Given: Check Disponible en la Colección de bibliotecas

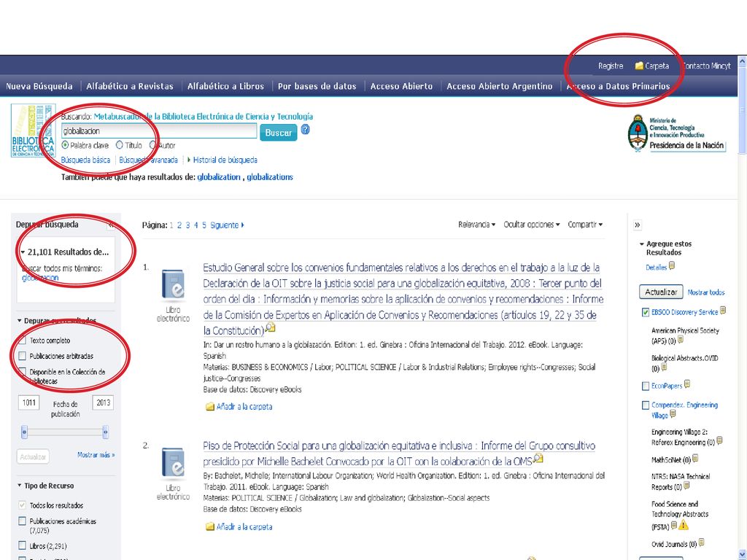Looking at the screenshot, I should tap(22, 371).
